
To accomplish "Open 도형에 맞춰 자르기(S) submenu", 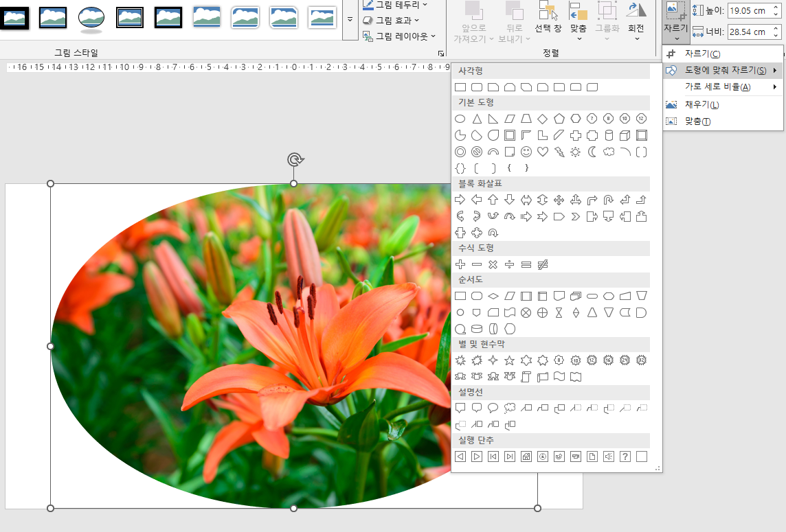I will click(x=722, y=70).
